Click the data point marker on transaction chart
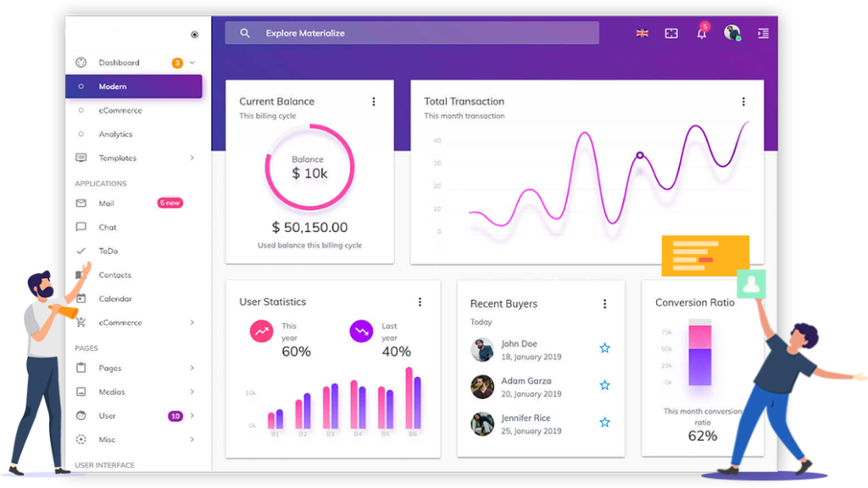Viewport: 868px width, 488px height. pyautogui.click(x=640, y=155)
